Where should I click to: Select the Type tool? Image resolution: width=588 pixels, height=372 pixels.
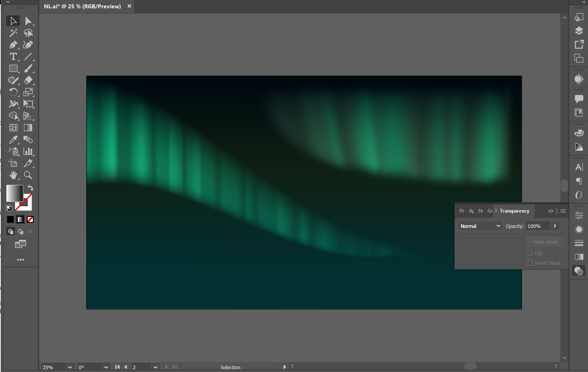pos(13,57)
